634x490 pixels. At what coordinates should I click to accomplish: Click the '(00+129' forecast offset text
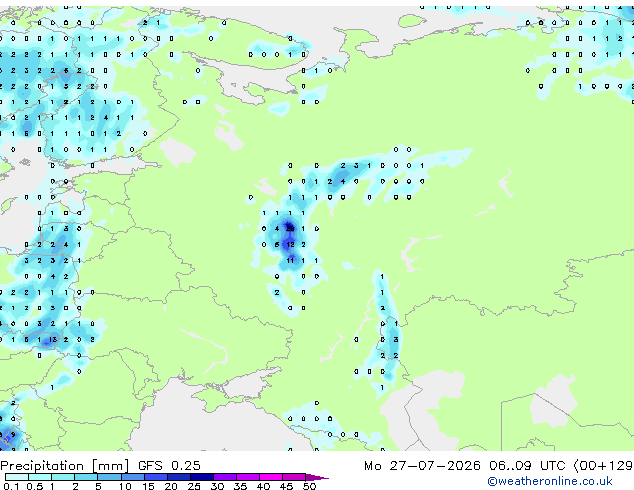point(603,466)
